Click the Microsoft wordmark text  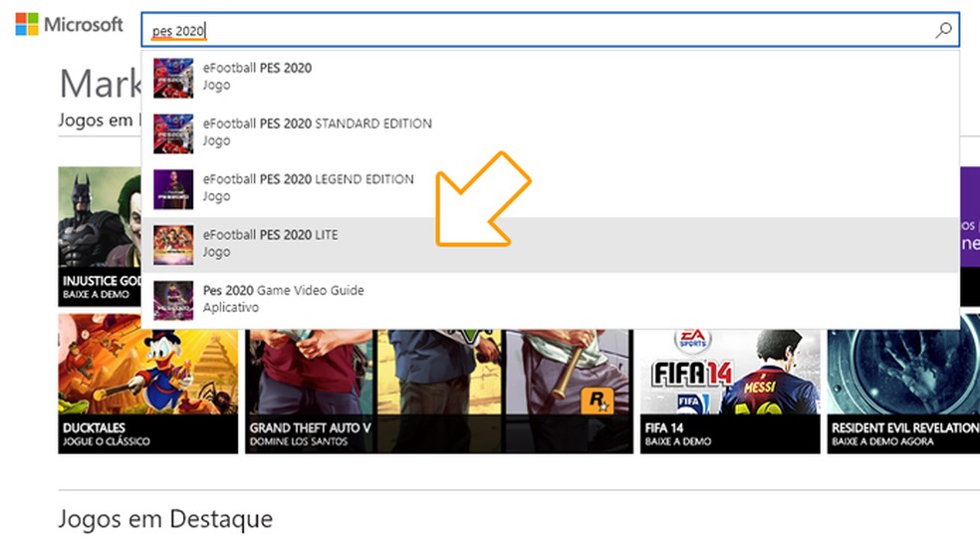(84, 24)
